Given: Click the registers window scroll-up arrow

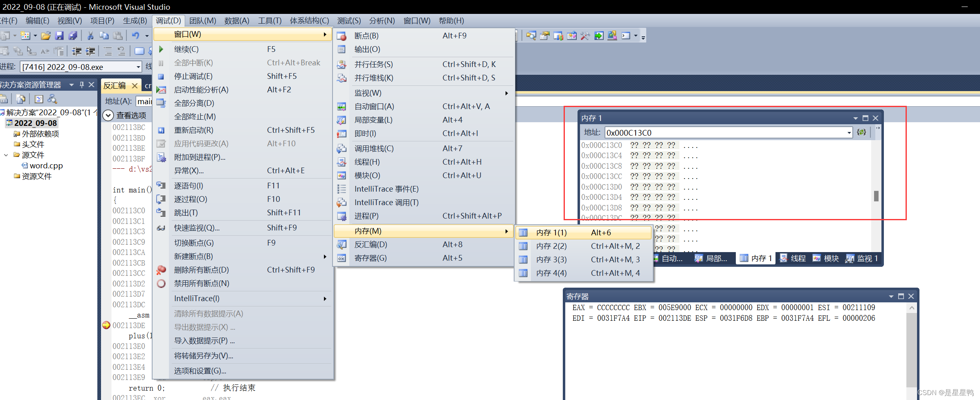Looking at the screenshot, I should [x=912, y=308].
